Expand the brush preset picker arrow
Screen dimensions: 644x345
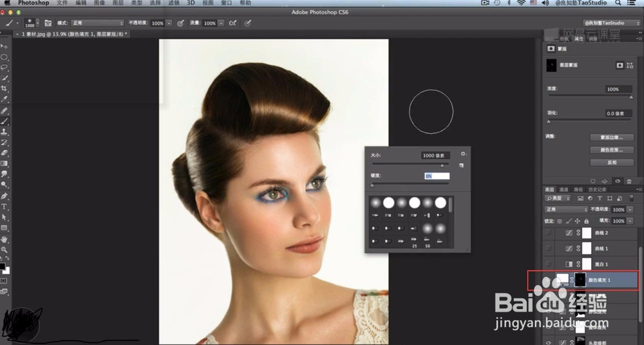(x=37, y=23)
